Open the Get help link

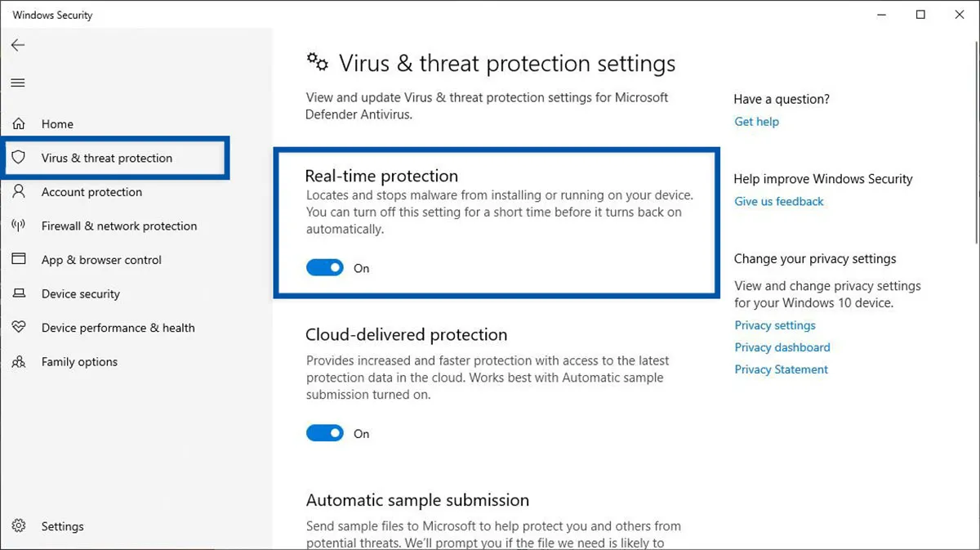757,122
